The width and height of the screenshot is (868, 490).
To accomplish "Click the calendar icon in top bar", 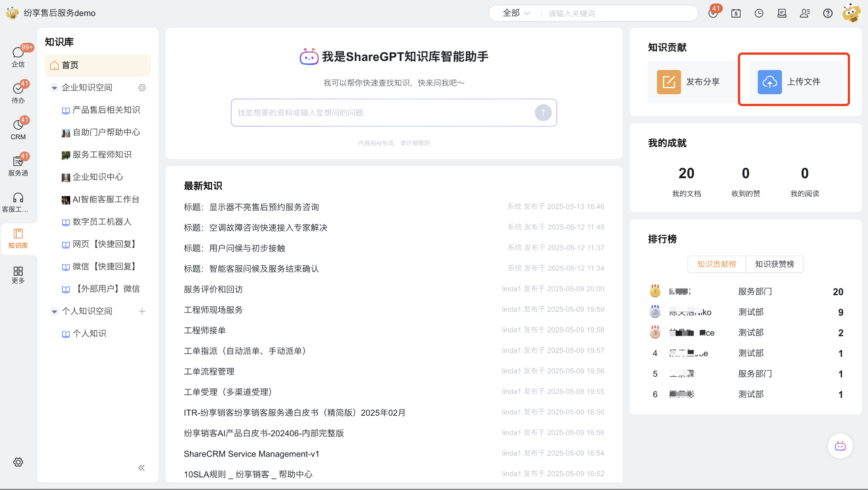I will [x=736, y=13].
